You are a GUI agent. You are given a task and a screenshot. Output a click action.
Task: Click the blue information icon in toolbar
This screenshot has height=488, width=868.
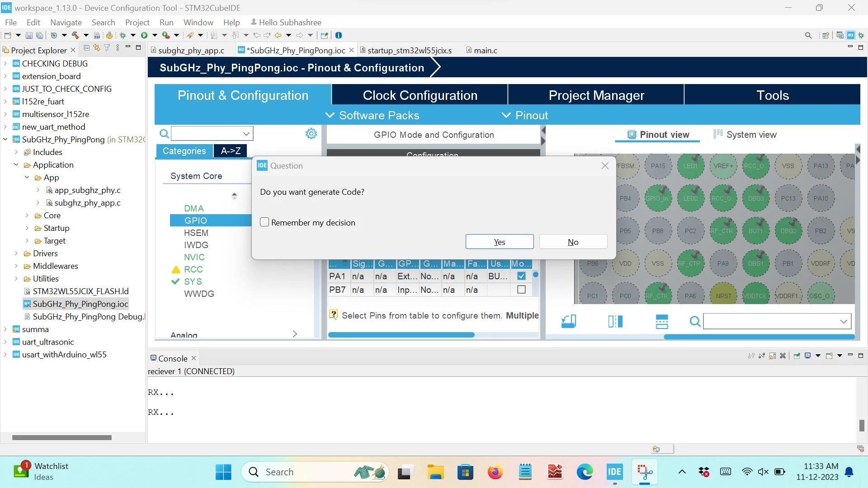coord(339,35)
